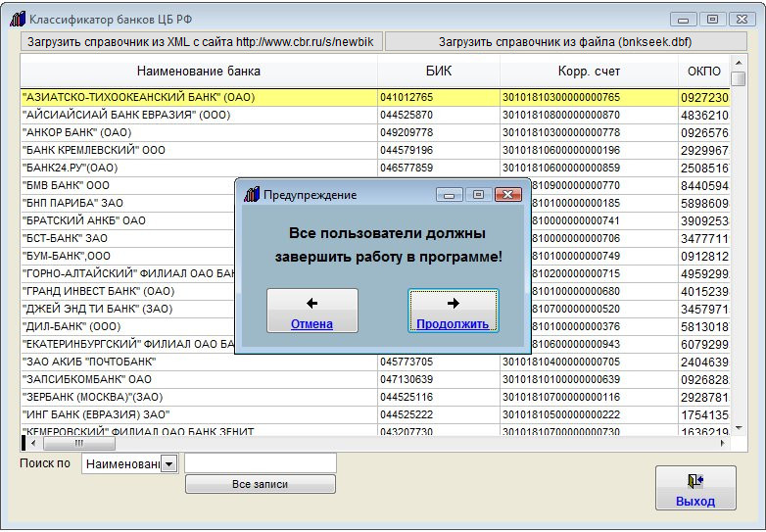Screen dimensions: 766x532
Task: Minimize the Предупреждение dialog
Action: click(451, 195)
